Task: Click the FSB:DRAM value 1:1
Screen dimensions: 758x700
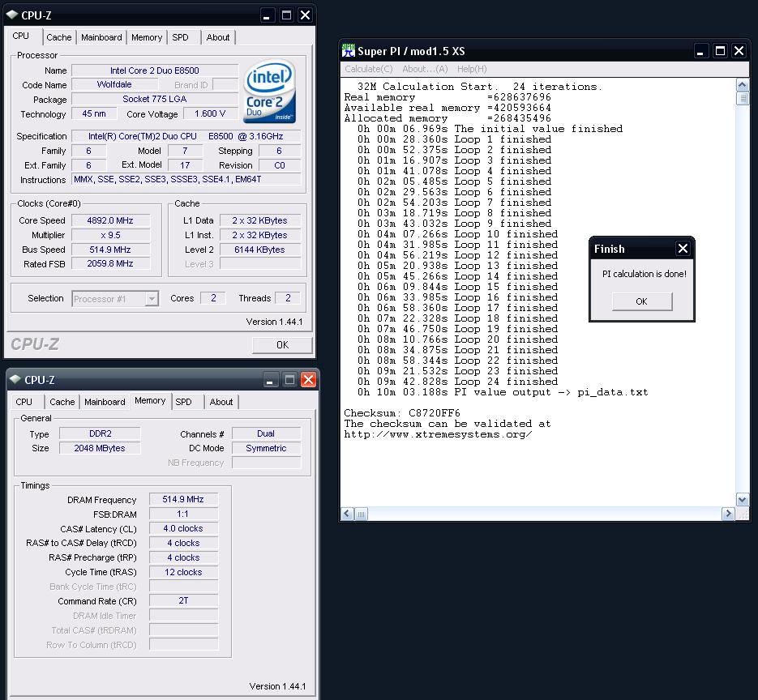Action: (x=183, y=514)
